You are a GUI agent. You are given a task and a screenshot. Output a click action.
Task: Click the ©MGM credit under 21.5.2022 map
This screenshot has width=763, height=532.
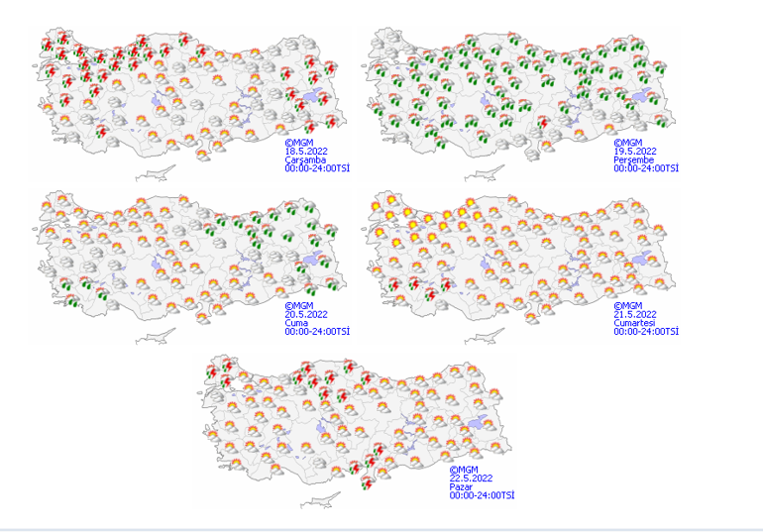(x=628, y=306)
